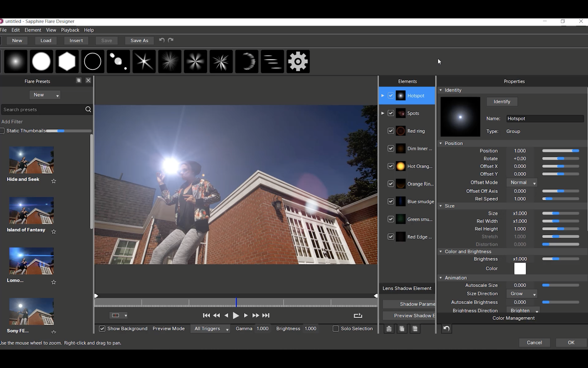The height and width of the screenshot is (368, 588).
Task: Jump to the first frame
Action: point(206,315)
